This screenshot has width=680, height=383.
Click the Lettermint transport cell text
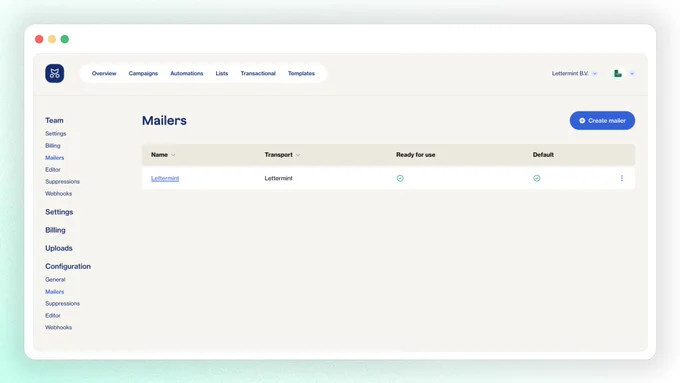pyautogui.click(x=278, y=178)
